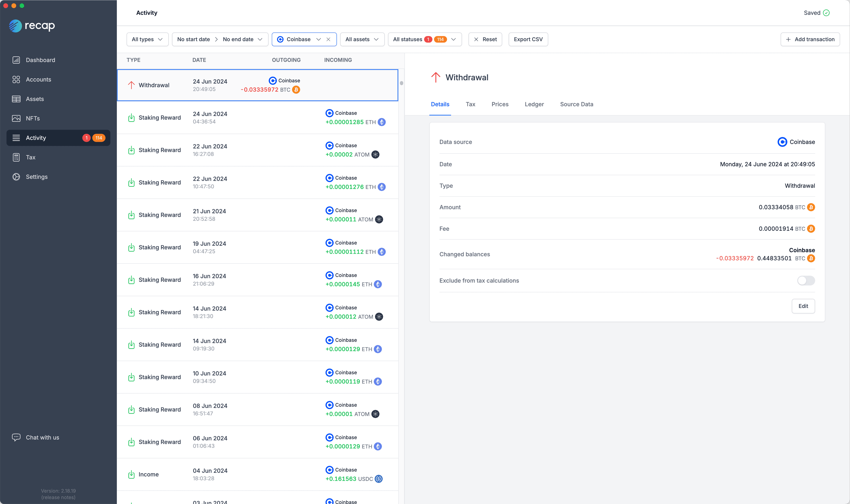Select Staking Reward 10 Jun 2024 row
The image size is (850, 504).
coord(257,377)
